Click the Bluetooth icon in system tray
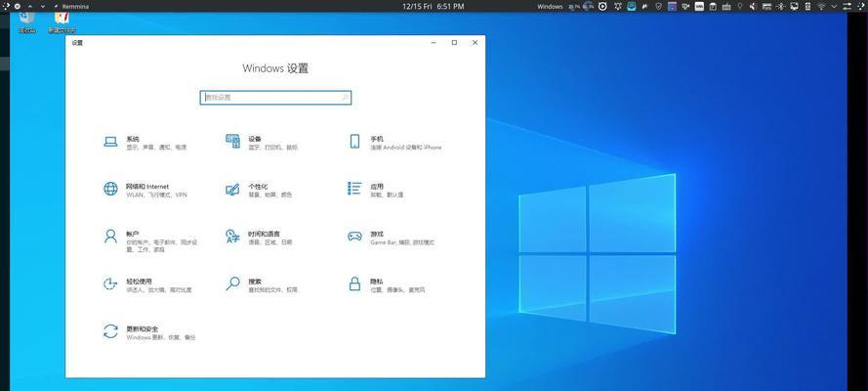This screenshot has height=391, width=868. (x=780, y=6)
